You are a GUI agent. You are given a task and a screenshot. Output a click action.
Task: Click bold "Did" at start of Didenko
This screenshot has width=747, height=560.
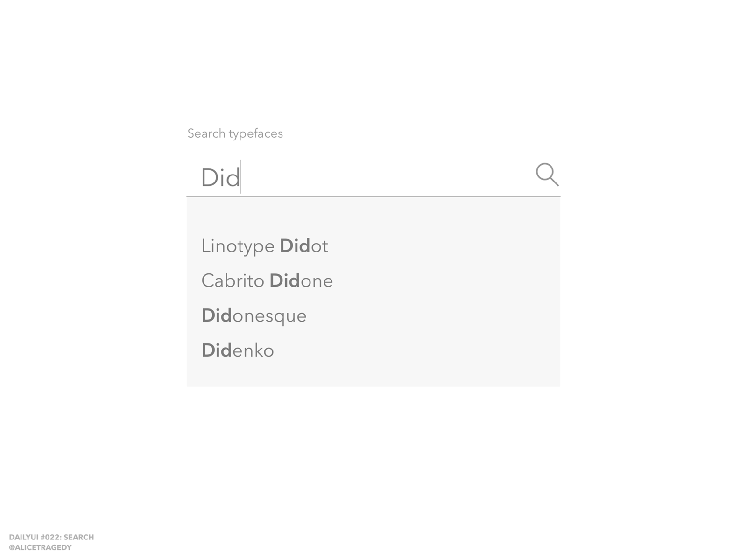click(217, 350)
